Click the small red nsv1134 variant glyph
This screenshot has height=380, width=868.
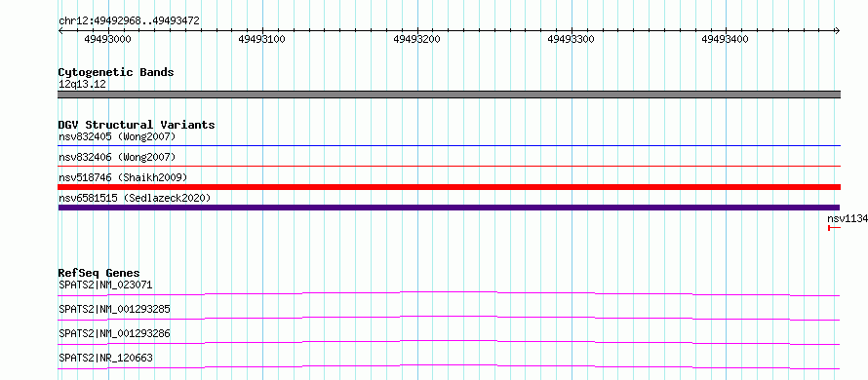834,228
